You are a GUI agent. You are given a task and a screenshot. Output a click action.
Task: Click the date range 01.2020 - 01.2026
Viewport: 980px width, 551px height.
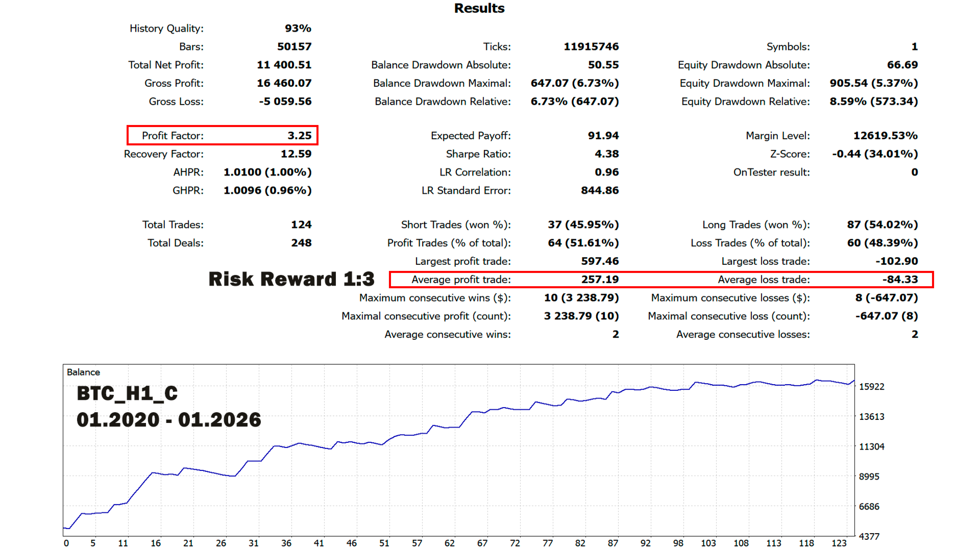168,420
